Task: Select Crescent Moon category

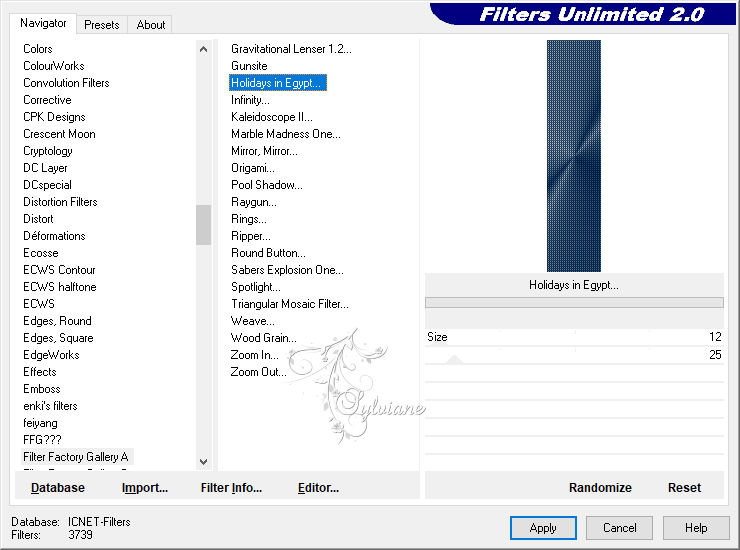Action: tap(59, 134)
